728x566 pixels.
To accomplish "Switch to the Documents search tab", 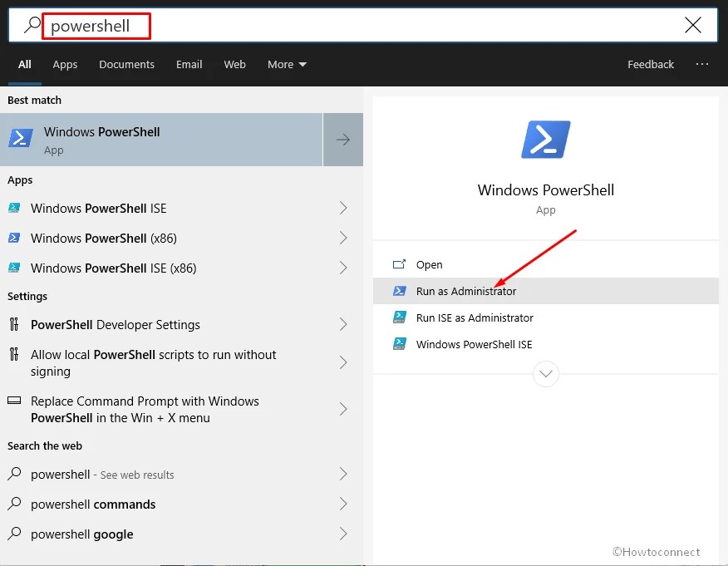I will (x=126, y=64).
